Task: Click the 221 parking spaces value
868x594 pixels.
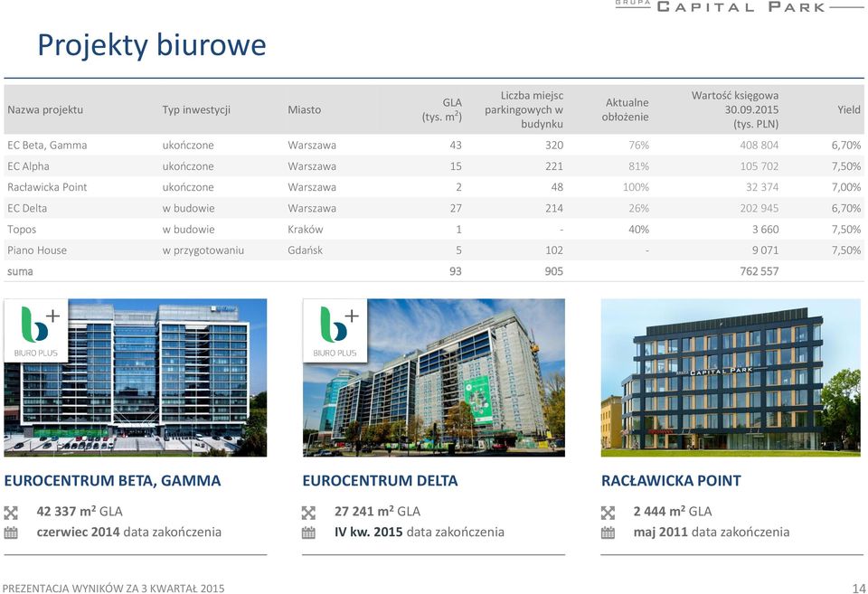Action: click(x=554, y=166)
